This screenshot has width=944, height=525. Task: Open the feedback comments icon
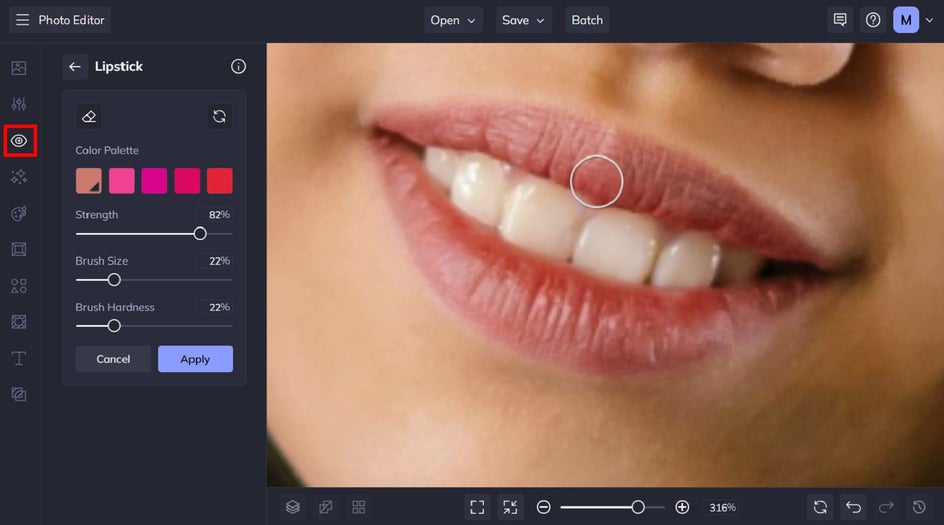(x=840, y=20)
